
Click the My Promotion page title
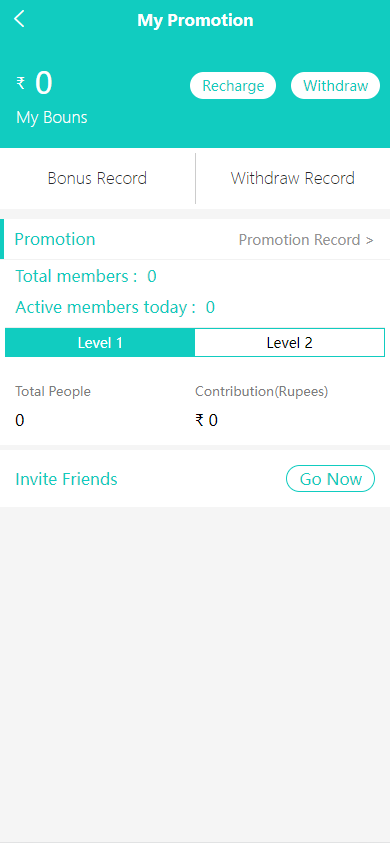(195, 20)
